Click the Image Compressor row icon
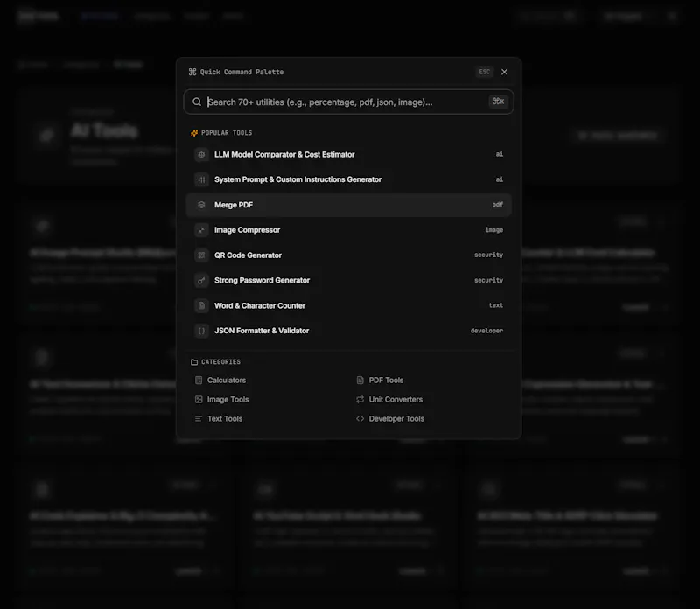700x609 pixels. (201, 230)
